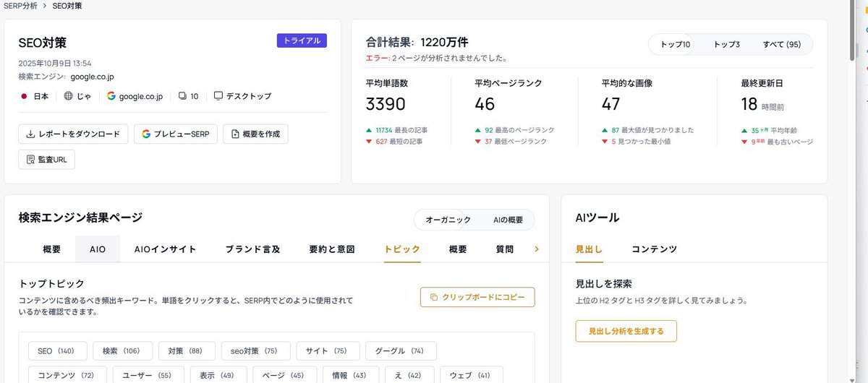Switch to AIの概要 results view
This screenshot has width=868, height=383.
(508, 220)
